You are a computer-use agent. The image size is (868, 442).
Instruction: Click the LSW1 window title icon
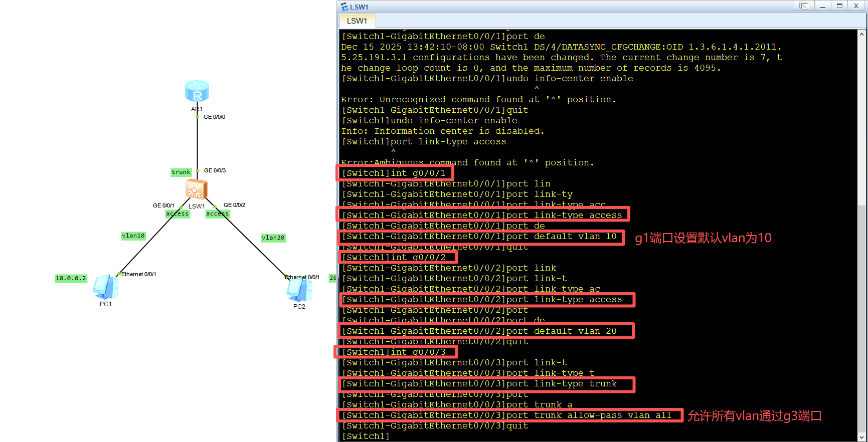coord(344,7)
